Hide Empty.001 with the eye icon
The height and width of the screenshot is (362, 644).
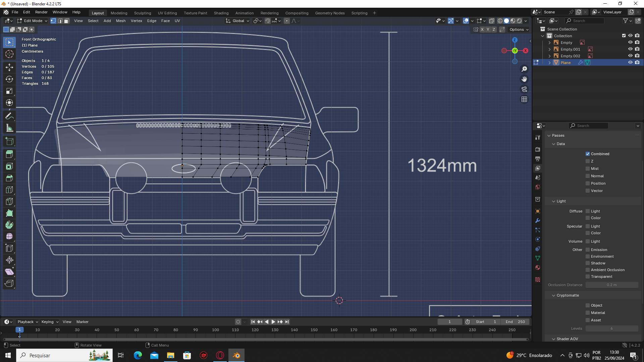pos(630,49)
